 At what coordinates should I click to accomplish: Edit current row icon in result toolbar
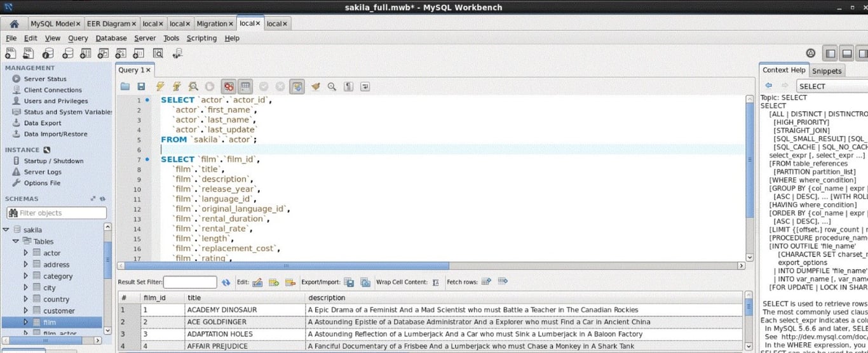click(x=258, y=283)
